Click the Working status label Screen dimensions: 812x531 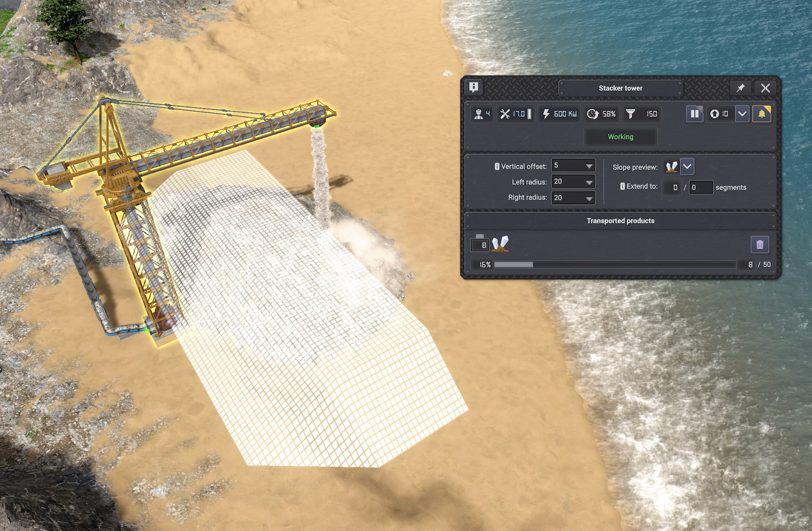pos(621,137)
